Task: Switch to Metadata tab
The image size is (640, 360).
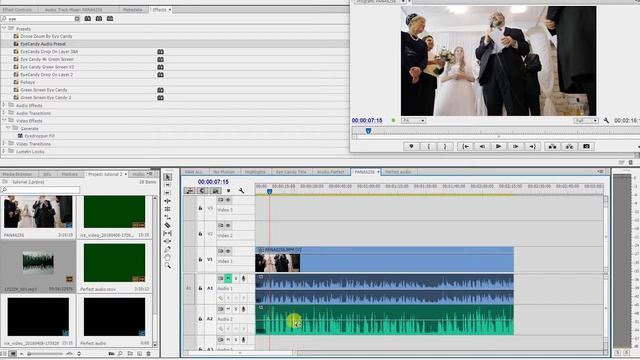Action: click(x=133, y=9)
